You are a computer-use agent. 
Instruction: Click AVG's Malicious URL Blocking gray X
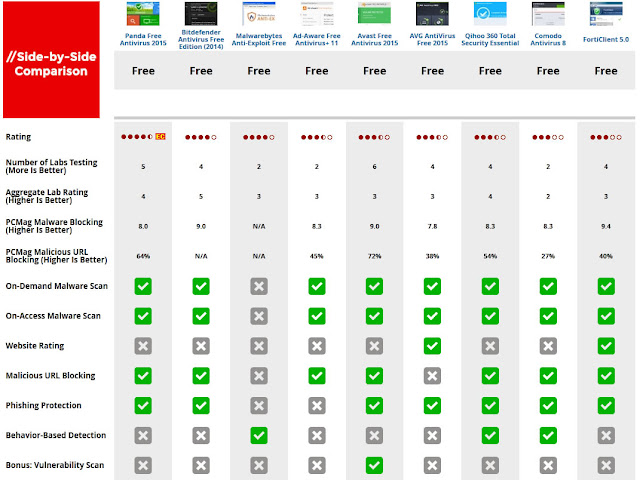pos(432,376)
